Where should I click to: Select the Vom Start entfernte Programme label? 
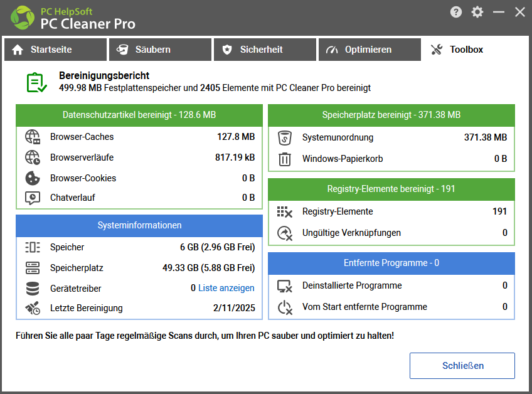[x=364, y=307]
